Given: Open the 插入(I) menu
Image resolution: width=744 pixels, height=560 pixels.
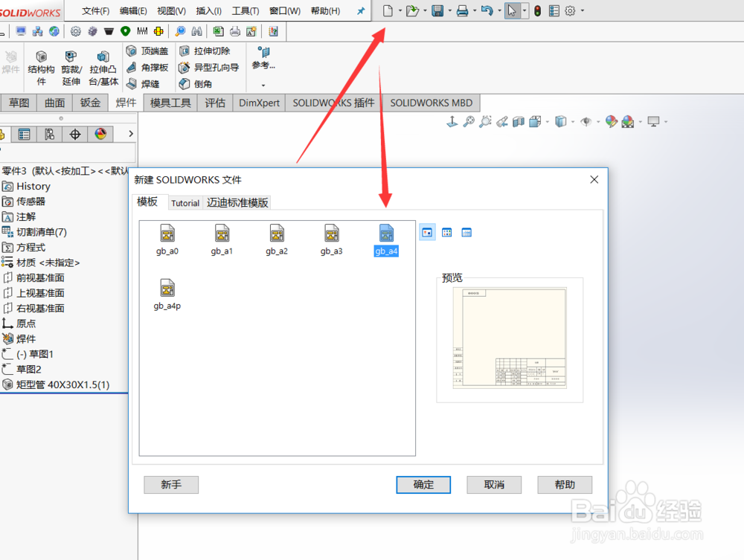Looking at the screenshot, I should click(x=209, y=10).
